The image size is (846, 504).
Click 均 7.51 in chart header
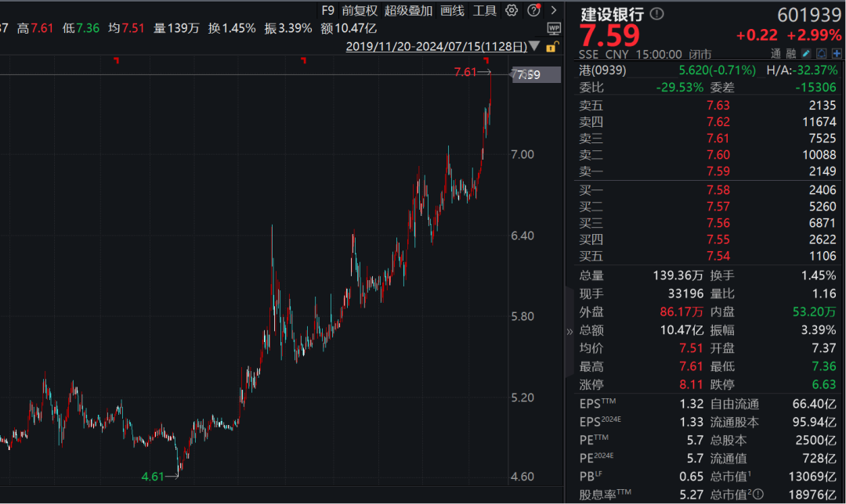point(126,28)
